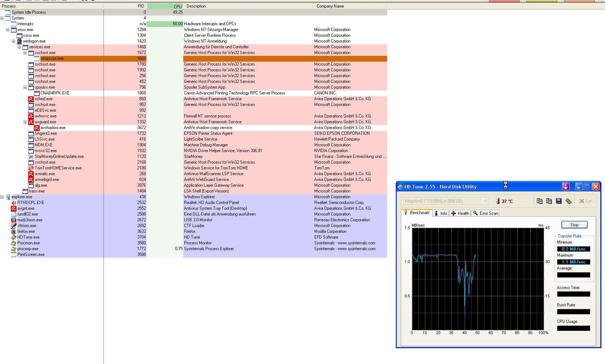
Task: Switch to the Benchmark tab in HD Tune
Action: (417, 213)
